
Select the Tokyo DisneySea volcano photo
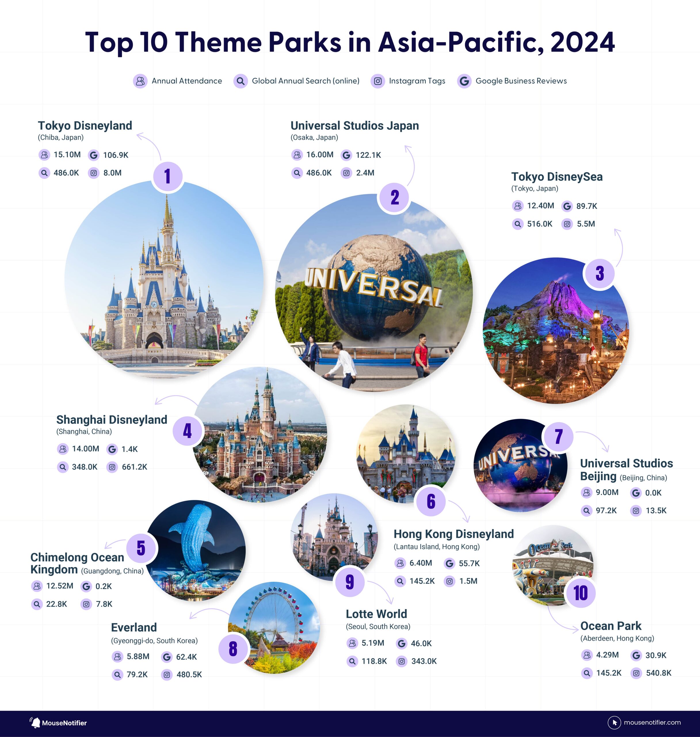point(556,330)
